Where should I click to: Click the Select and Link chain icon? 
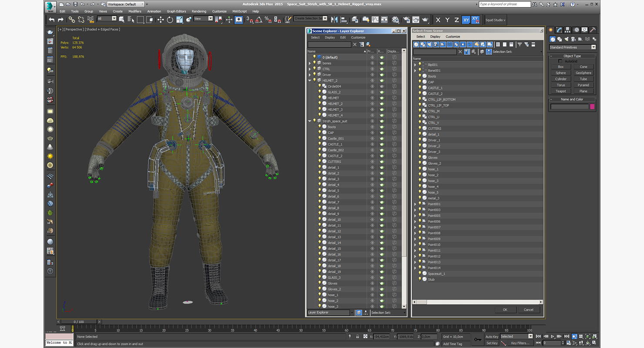click(x=71, y=20)
